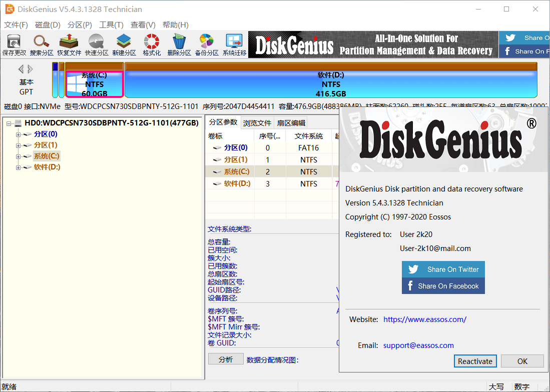Open the 搜索分区 (Search Partitions) tool
This screenshot has height=392, width=550.
(x=42, y=44)
